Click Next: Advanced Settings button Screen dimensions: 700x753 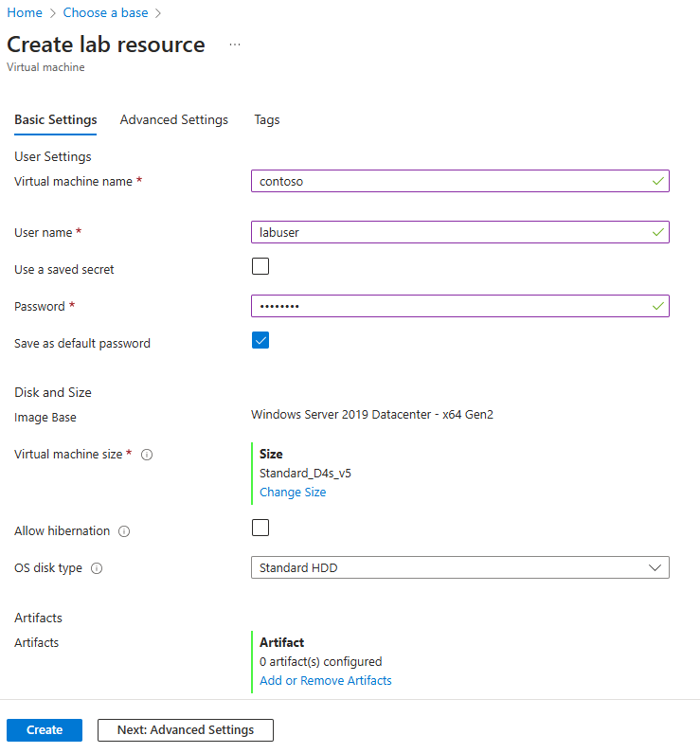[186, 730]
